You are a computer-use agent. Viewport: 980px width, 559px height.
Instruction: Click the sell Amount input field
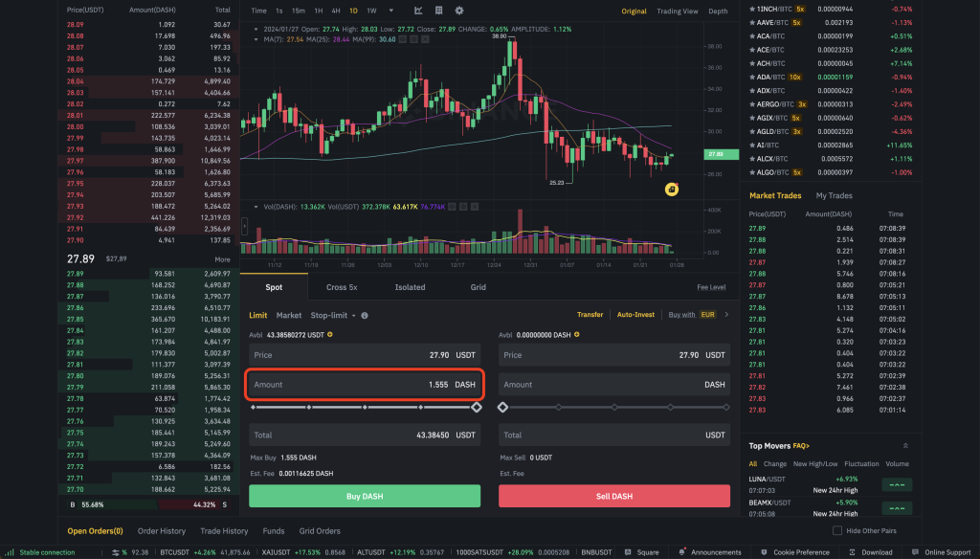tap(613, 385)
